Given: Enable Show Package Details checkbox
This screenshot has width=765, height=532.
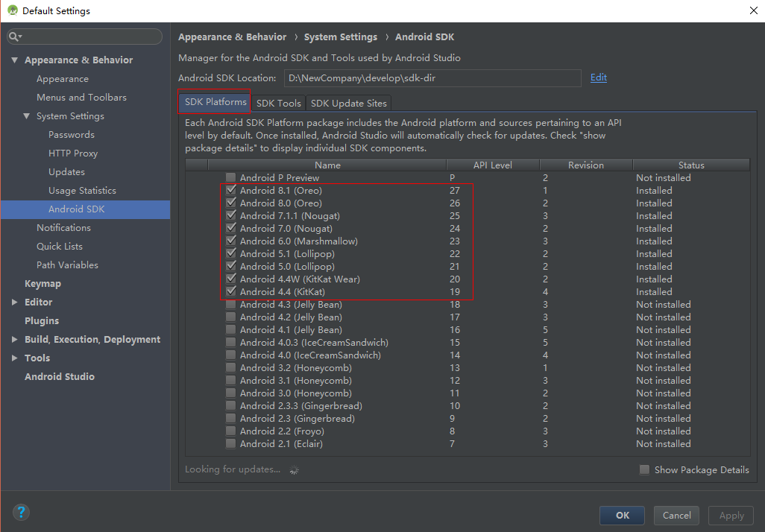Looking at the screenshot, I should [x=644, y=469].
